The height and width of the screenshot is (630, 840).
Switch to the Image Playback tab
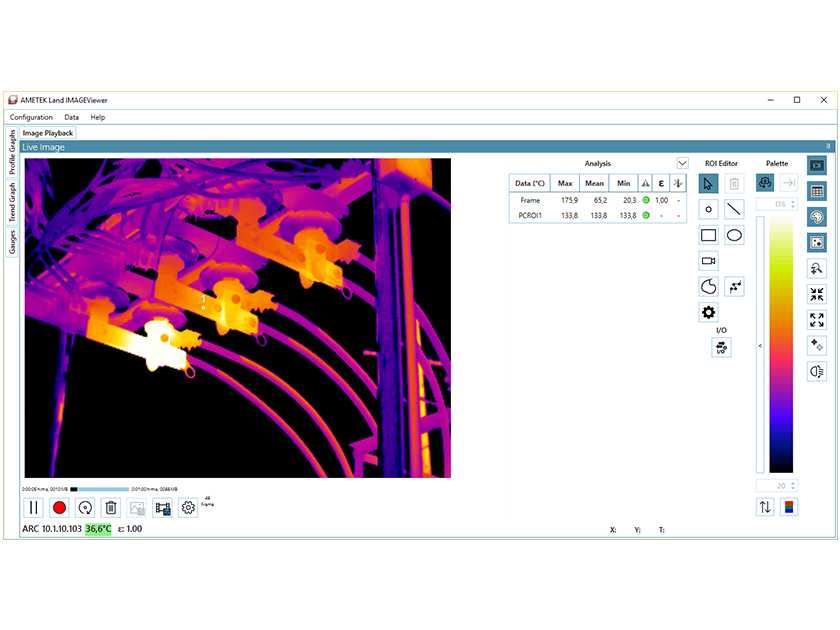tap(46, 132)
